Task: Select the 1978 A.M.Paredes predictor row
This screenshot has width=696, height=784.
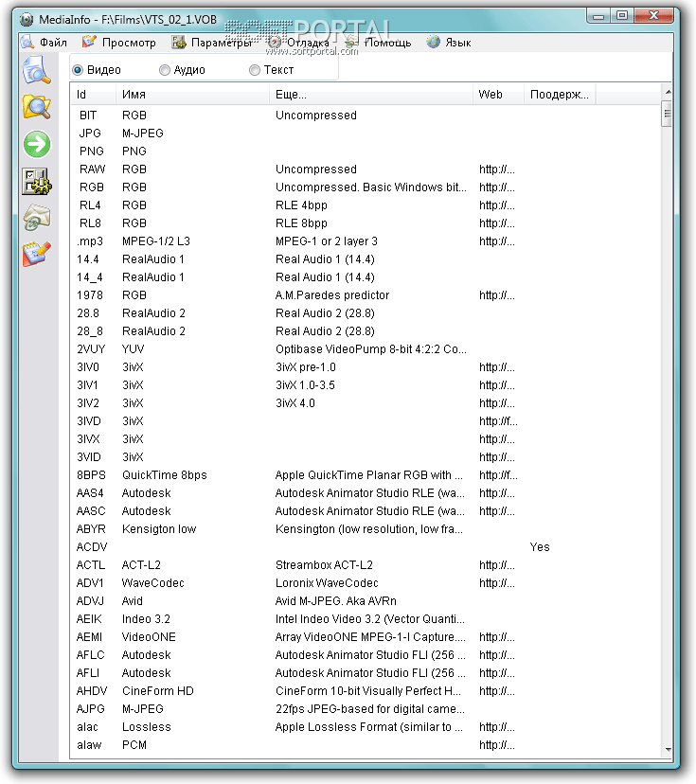Action: tap(366, 295)
